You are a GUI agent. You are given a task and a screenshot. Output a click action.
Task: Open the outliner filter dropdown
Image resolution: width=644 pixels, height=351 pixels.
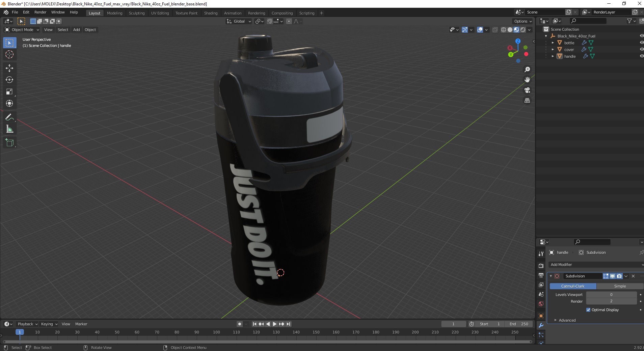pyautogui.click(x=631, y=21)
